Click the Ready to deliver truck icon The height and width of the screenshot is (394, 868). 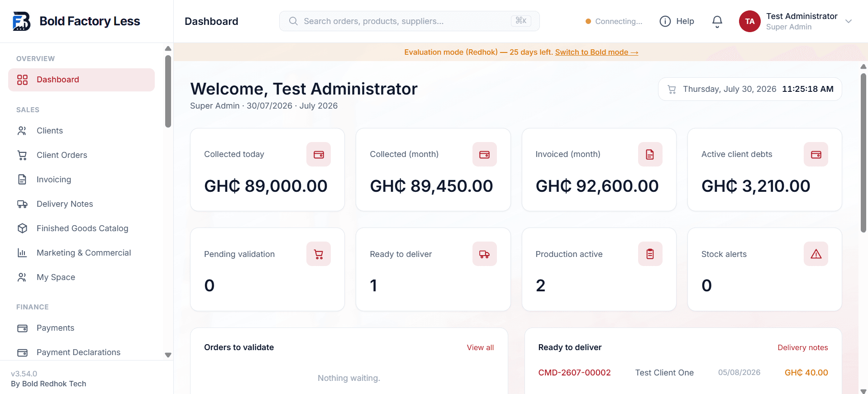click(484, 254)
